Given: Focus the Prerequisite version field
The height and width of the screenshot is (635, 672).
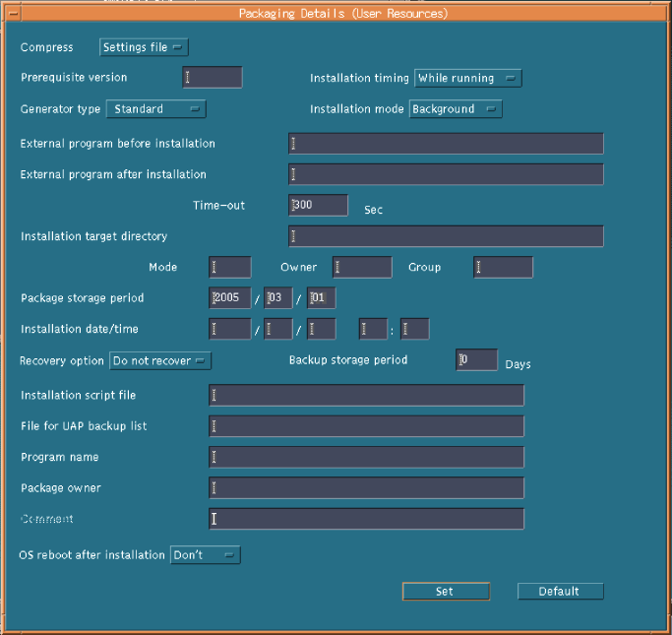Looking at the screenshot, I should coord(213,78).
